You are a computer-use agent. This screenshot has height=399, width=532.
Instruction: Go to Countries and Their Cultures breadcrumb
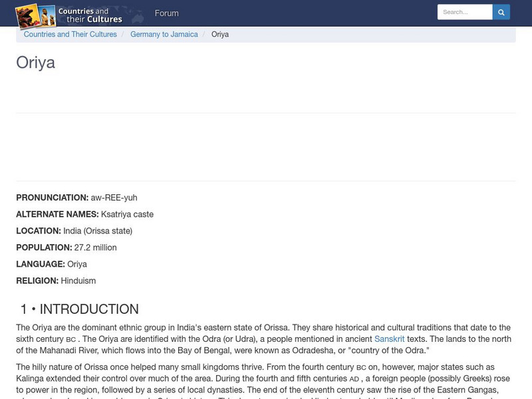coord(70,35)
